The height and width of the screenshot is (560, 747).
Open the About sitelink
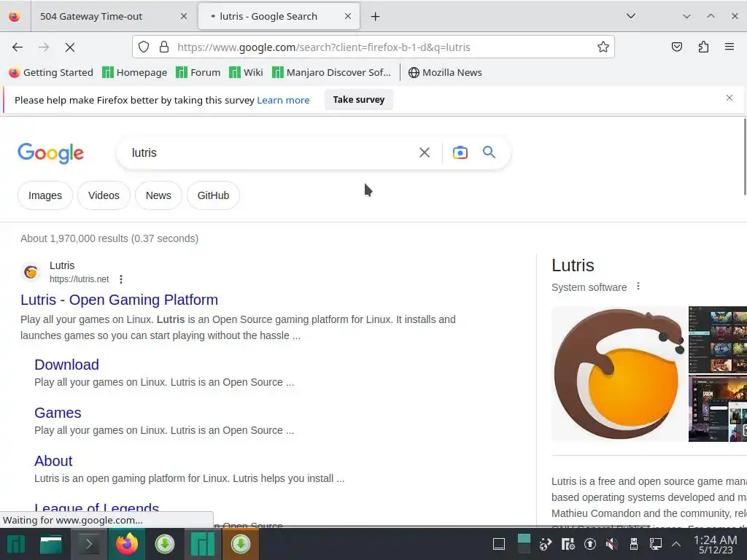(53, 461)
